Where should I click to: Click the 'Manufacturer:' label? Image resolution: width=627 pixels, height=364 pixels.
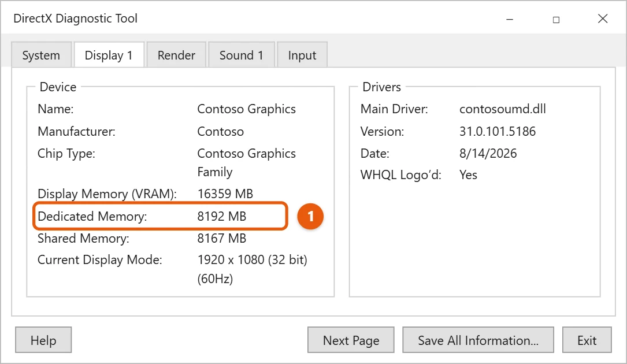tap(76, 131)
